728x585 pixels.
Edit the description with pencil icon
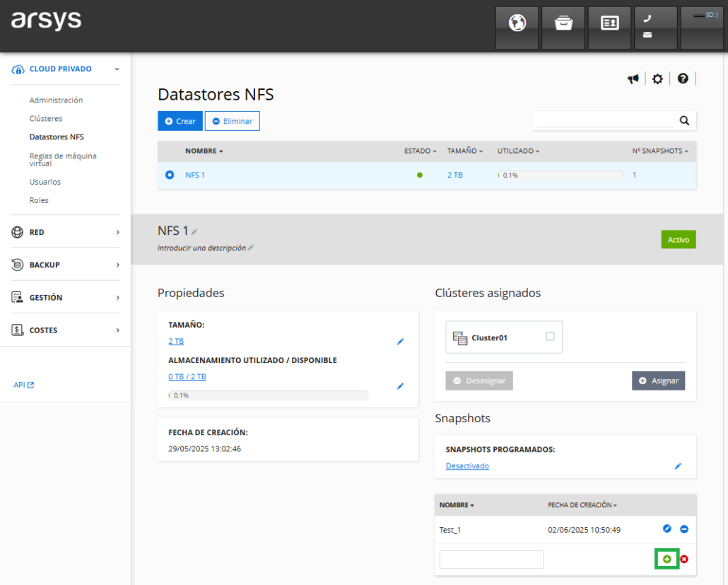pos(251,248)
